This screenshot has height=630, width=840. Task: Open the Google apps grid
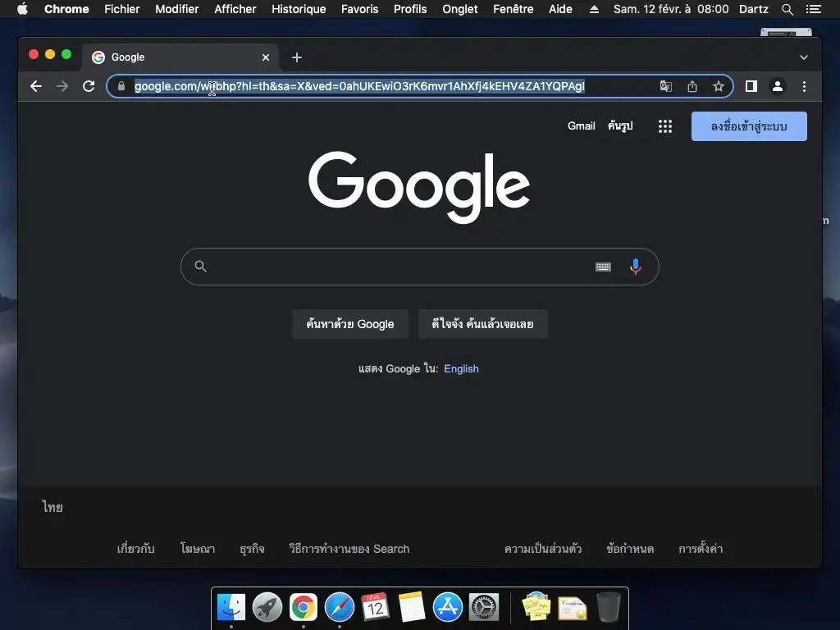tap(664, 126)
